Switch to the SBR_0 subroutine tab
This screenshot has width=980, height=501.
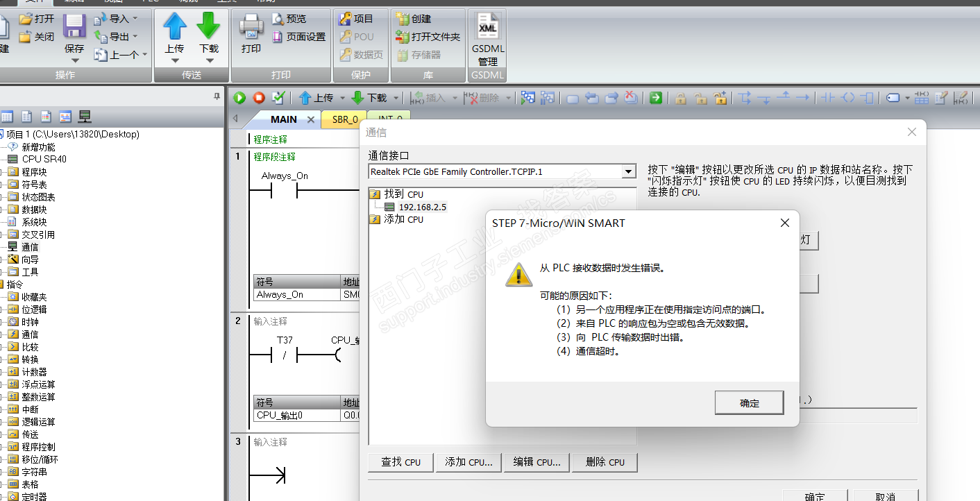click(345, 119)
